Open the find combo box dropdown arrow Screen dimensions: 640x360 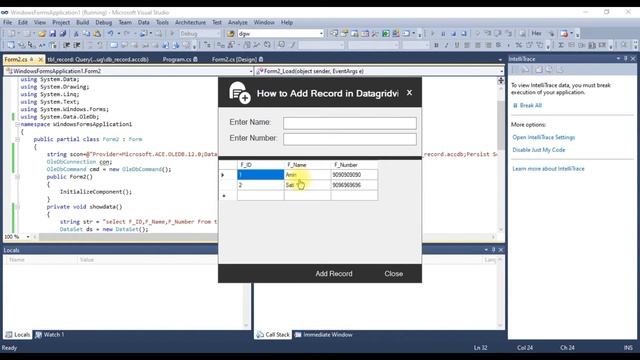click(321, 33)
